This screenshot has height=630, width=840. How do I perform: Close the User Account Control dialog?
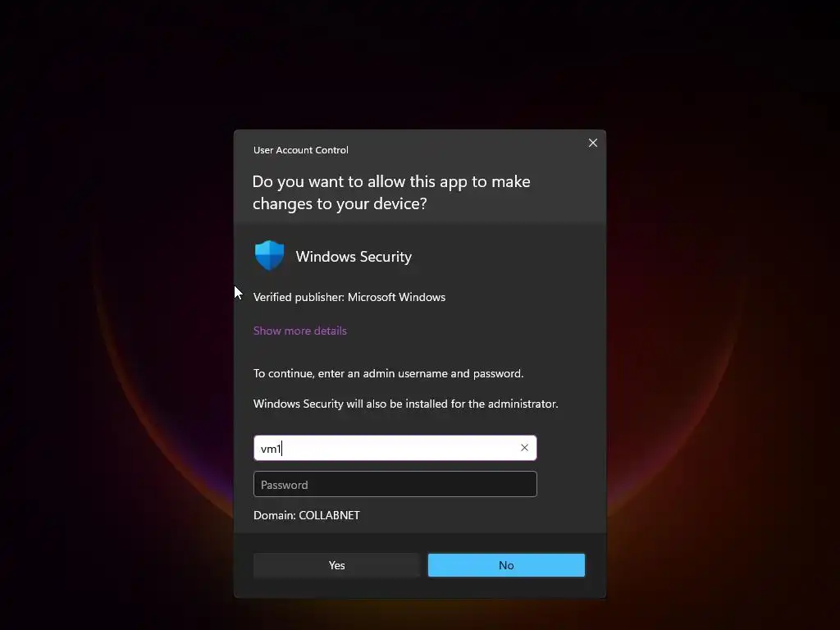[592, 143]
